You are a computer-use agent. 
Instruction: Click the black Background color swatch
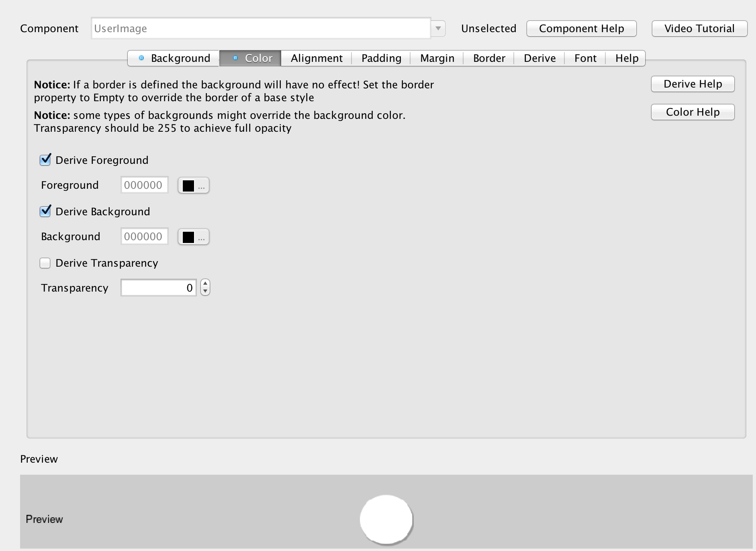[x=188, y=237]
